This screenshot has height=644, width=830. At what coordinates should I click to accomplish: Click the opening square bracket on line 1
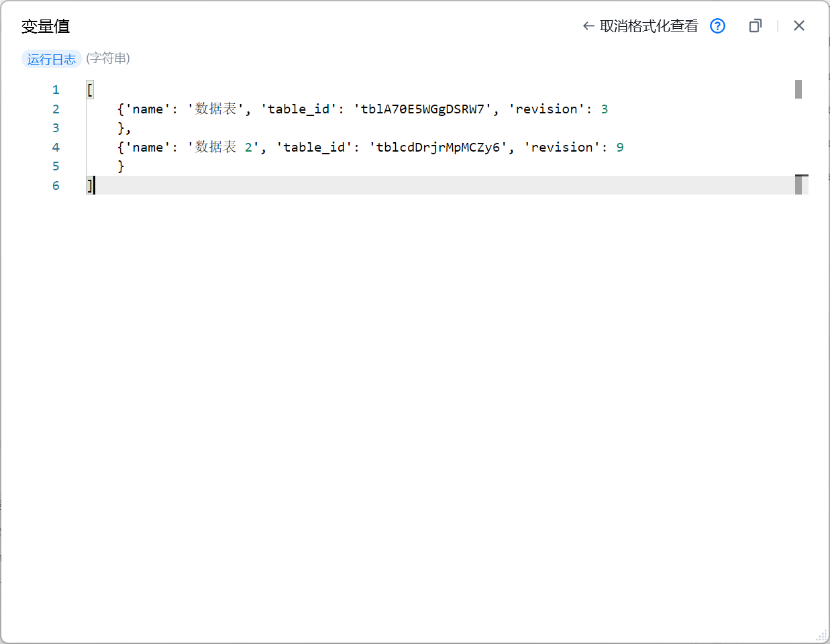pyautogui.click(x=90, y=90)
